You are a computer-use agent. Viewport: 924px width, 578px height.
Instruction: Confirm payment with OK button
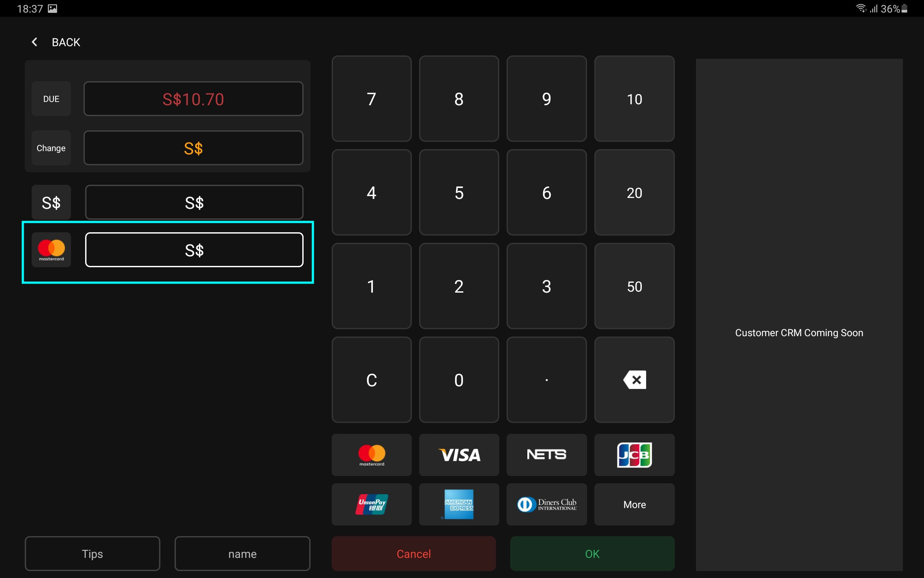tap(592, 554)
